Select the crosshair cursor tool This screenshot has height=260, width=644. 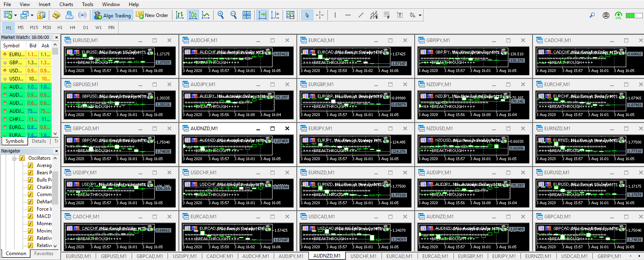(x=320, y=15)
